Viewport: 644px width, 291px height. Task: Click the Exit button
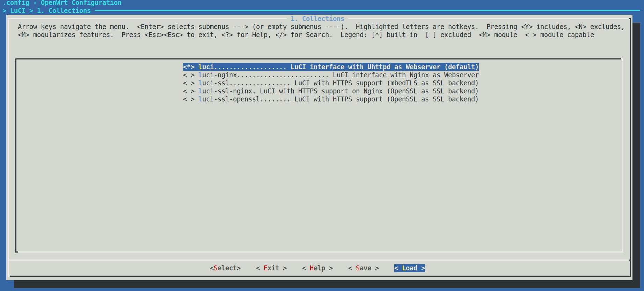point(271,268)
